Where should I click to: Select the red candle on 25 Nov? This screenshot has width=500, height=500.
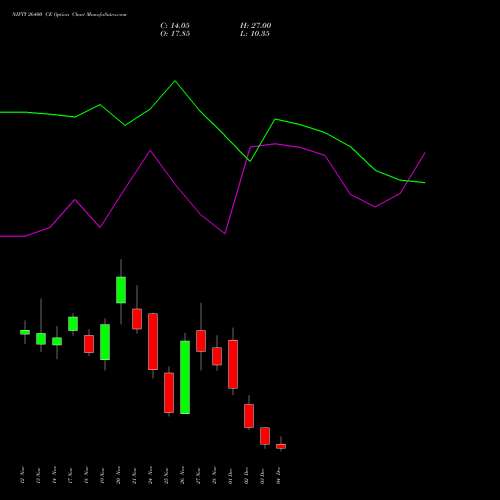coord(169,393)
